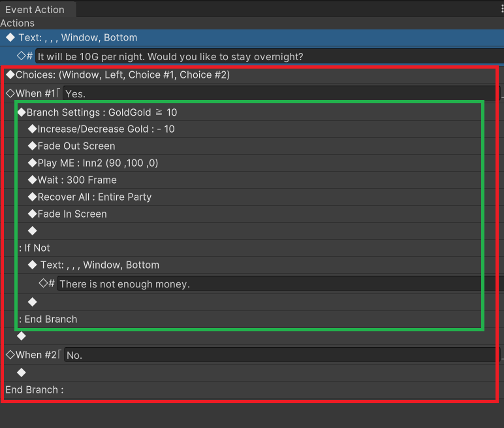Click the diamond icon beside Branch Settings
504x428 pixels.
pos(22,112)
